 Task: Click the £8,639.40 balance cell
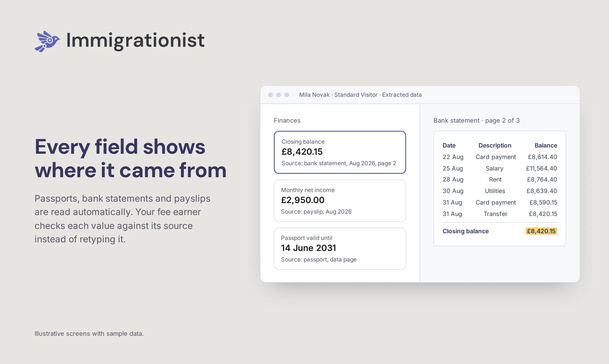tap(542, 191)
